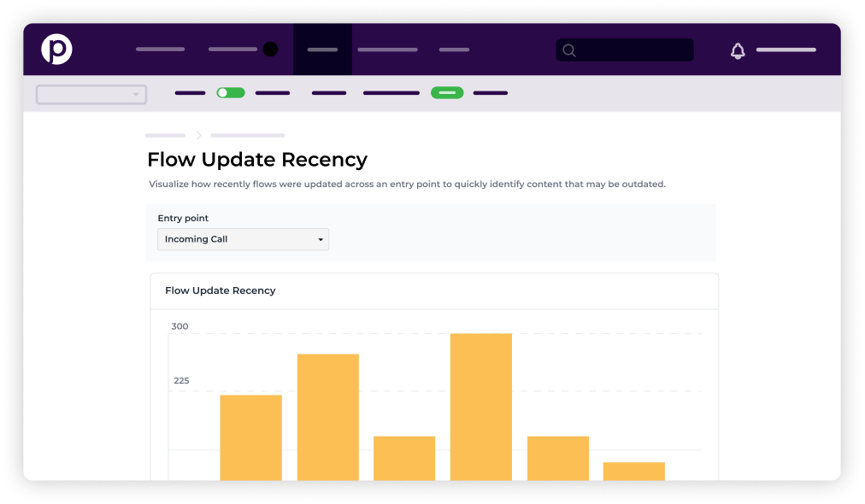This screenshot has width=865, height=504.
Task: Select the tallest bar in the chart
Action: [480, 401]
